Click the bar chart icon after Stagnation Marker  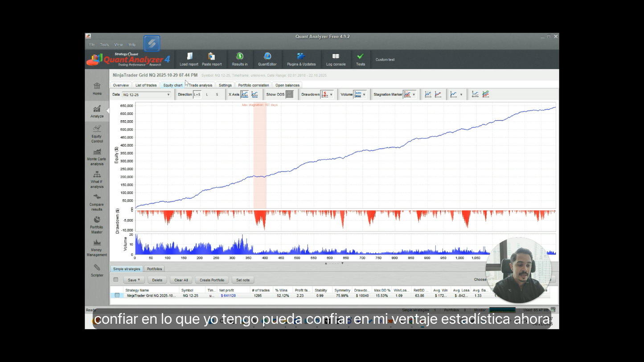click(428, 94)
